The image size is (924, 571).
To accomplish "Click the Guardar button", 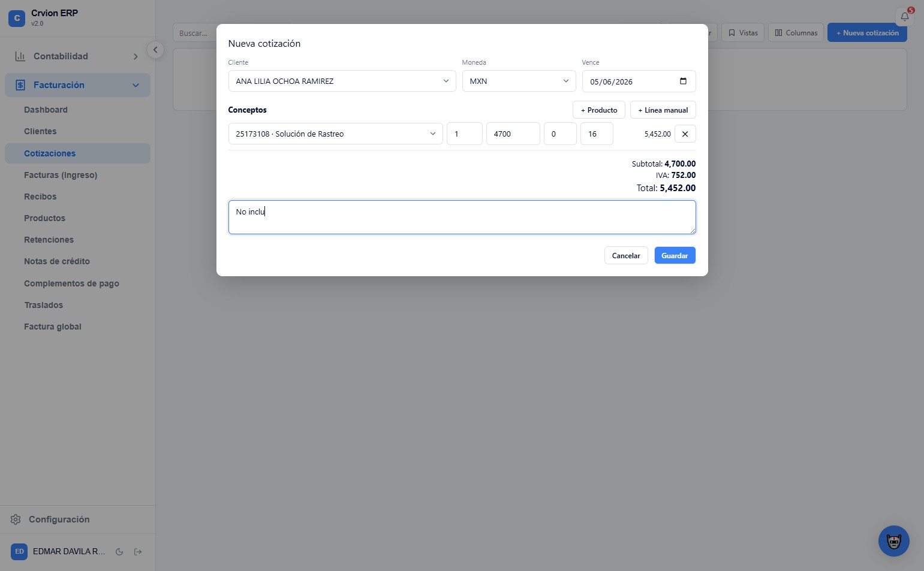I will pyautogui.click(x=675, y=255).
